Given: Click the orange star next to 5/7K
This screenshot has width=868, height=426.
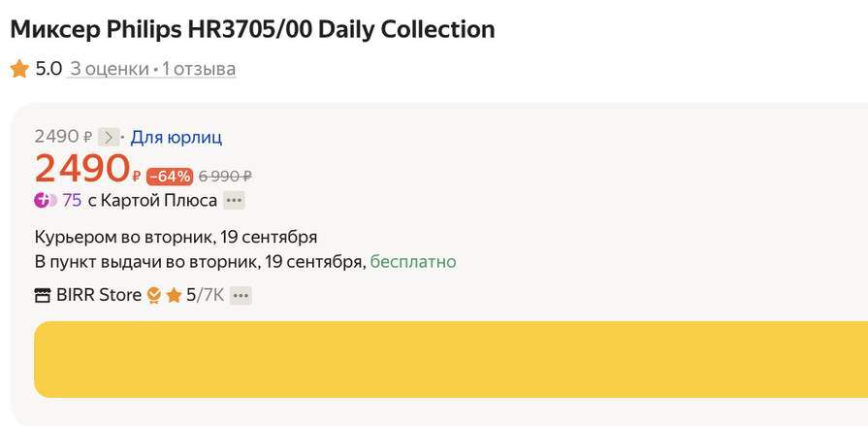Looking at the screenshot, I should click(174, 295).
